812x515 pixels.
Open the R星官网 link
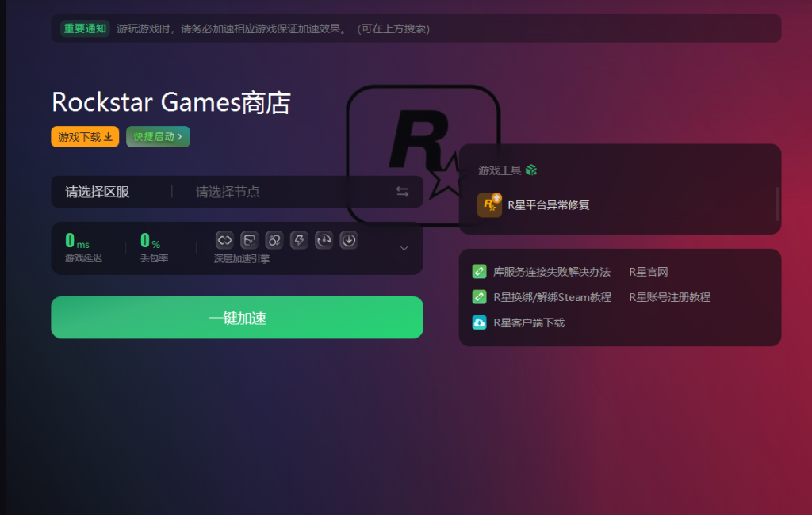point(649,272)
